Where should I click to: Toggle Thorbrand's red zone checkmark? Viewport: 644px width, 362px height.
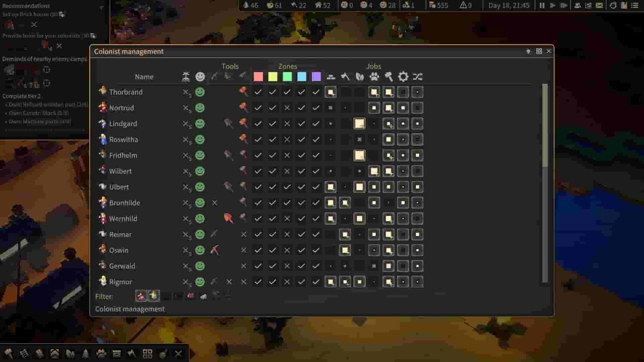[x=258, y=92]
